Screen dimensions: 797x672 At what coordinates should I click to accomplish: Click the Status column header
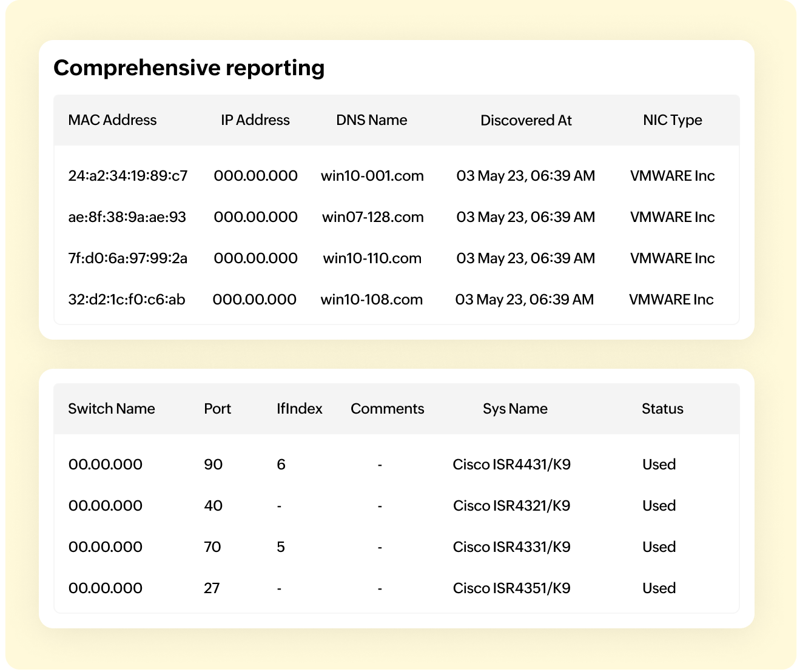point(662,409)
